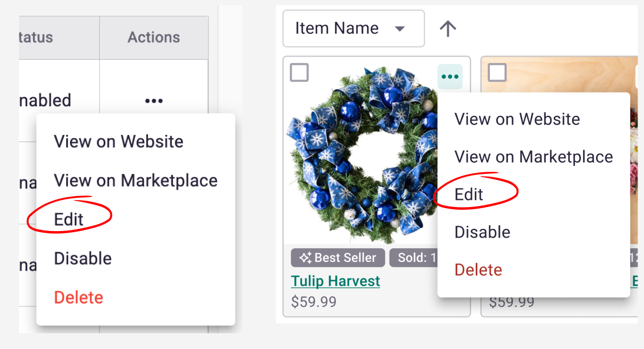Select Disable from the card's context menu
Image resolution: width=644 pixels, height=349 pixels.
[x=482, y=232]
